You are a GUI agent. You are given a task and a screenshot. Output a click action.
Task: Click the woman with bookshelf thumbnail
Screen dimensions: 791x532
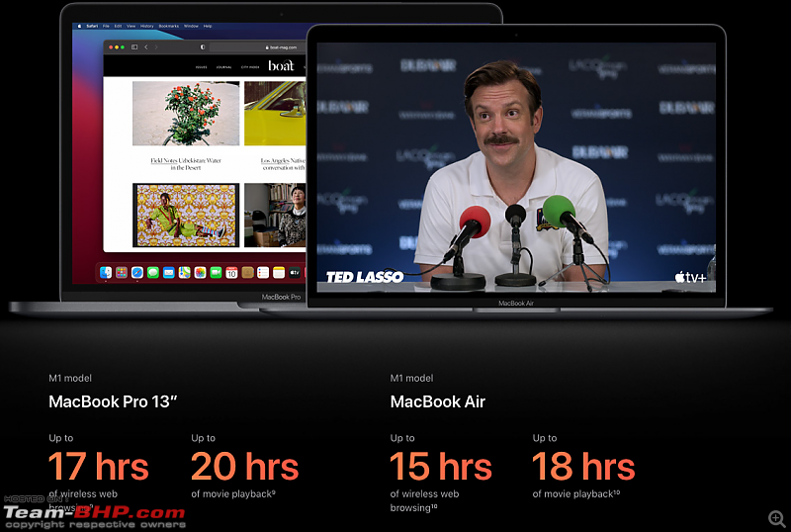coord(275,215)
